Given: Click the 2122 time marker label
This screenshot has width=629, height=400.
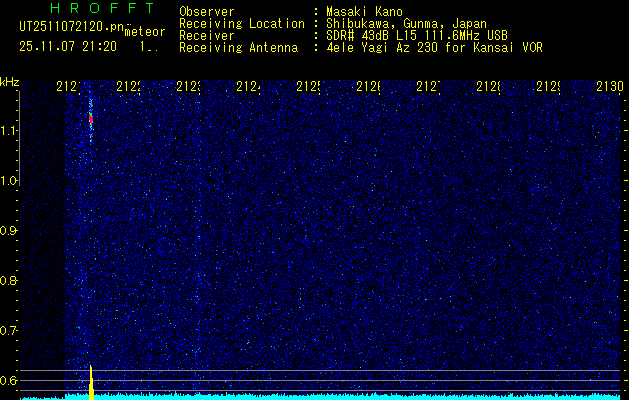Looking at the screenshot, I should pos(129,87).
